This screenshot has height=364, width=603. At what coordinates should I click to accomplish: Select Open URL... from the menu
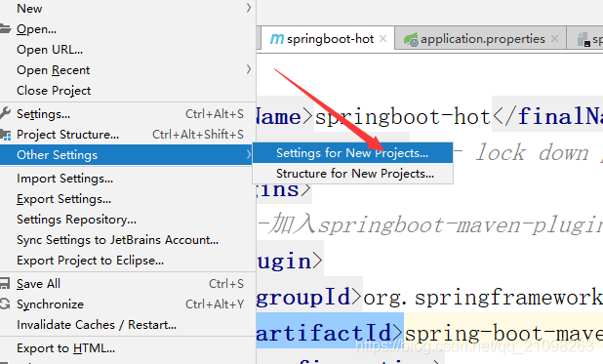coord(127,50)
